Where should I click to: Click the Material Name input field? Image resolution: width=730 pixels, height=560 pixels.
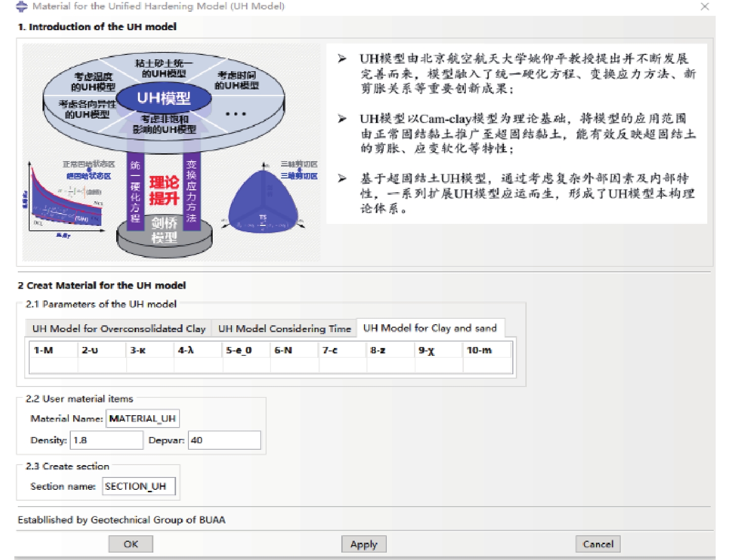tap(142, 419)
